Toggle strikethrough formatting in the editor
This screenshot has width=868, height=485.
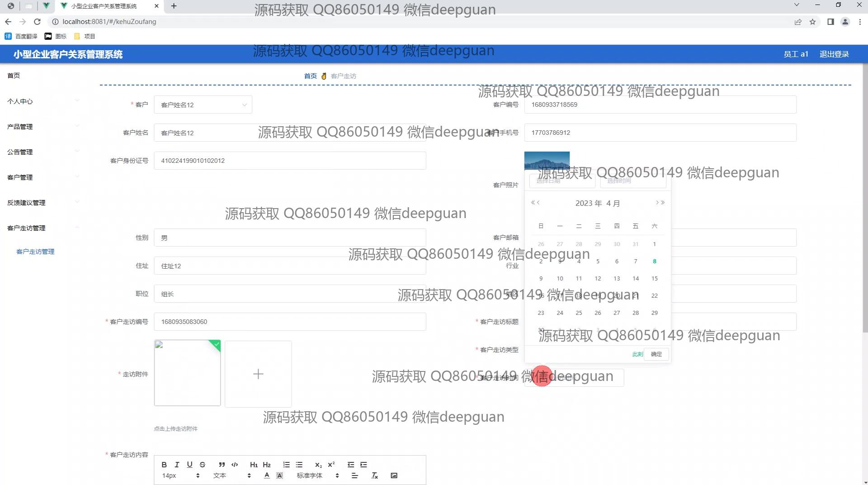pyautogui.click(x=202, y=465)
